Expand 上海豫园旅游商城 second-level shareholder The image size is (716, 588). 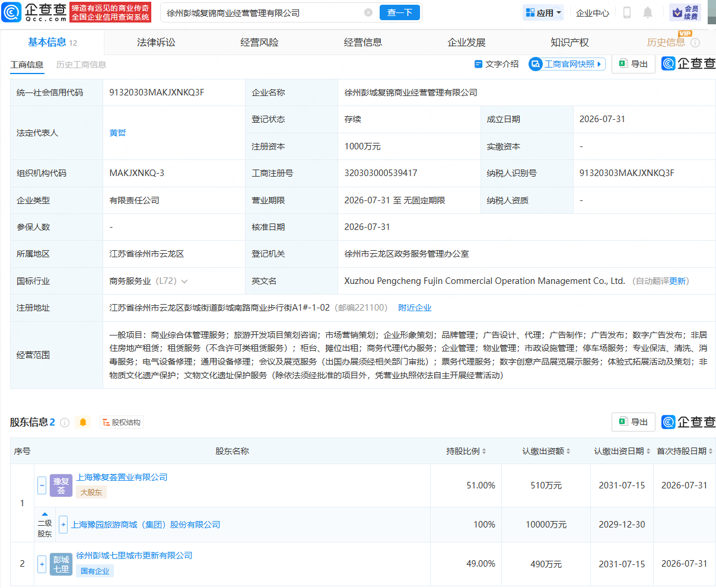[x=63, y=525]
